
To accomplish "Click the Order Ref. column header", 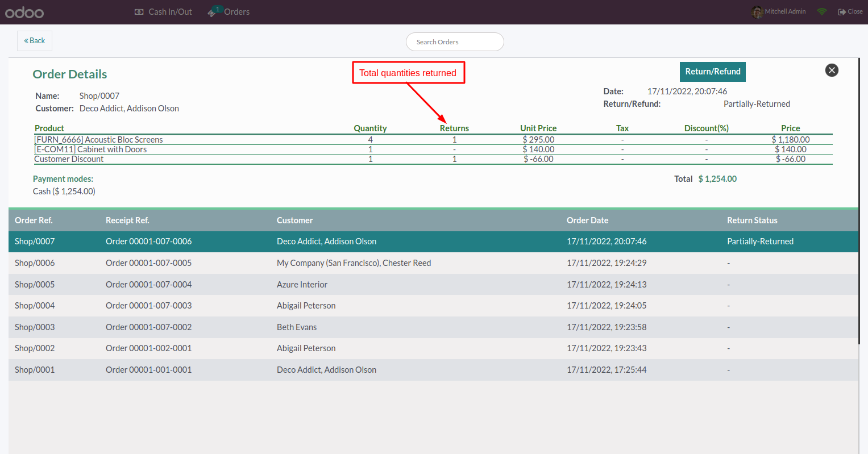I will (x=34, y=220).
